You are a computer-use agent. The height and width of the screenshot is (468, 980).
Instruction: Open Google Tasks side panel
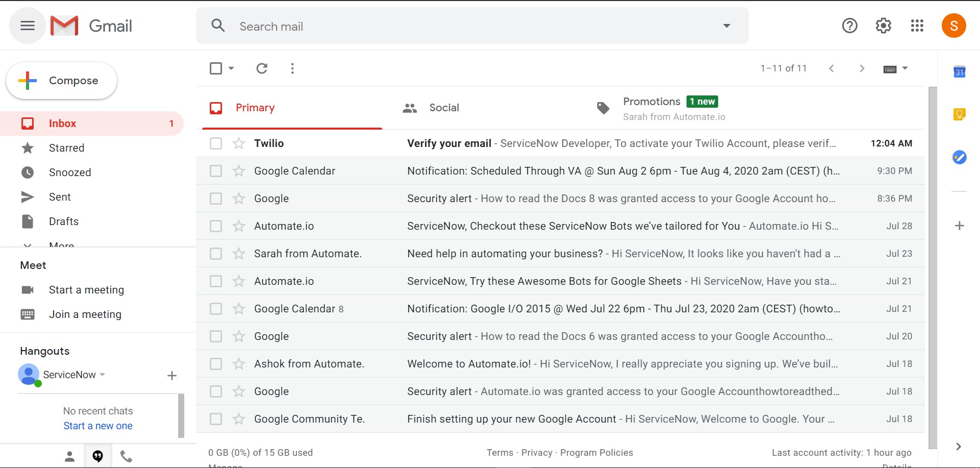pyautogui.click(x=960, y=157)
